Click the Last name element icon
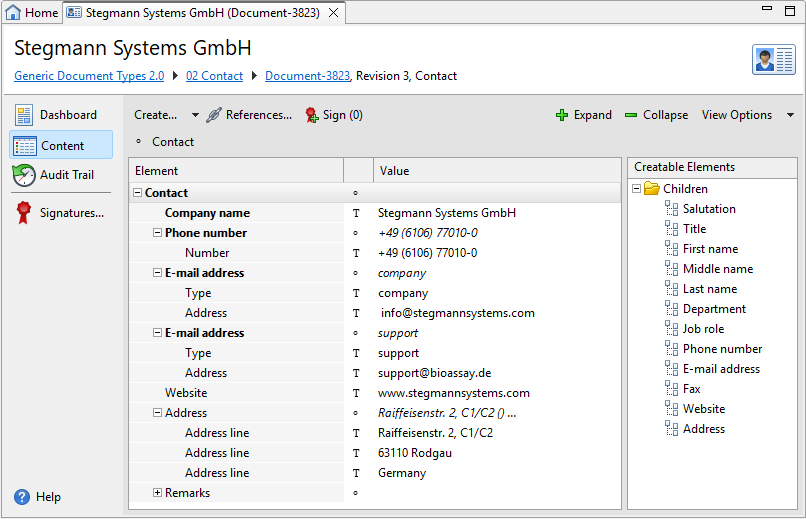This screenshot has width=806, height=519. [671, 289]
